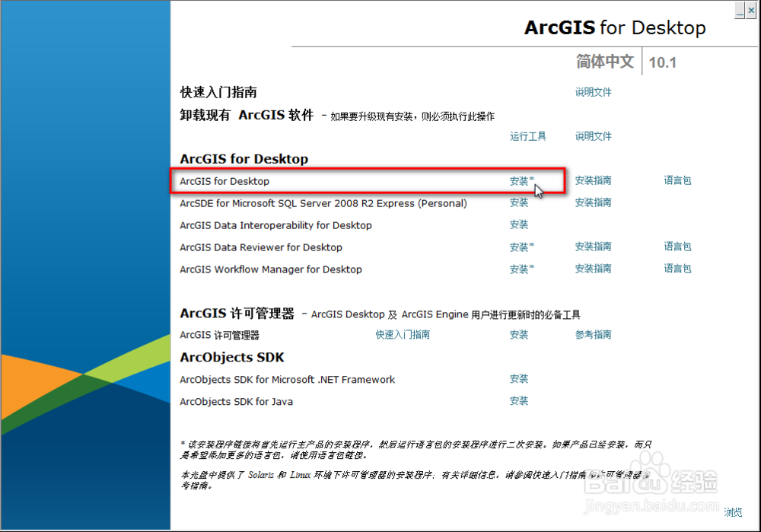The width and height of the screenshot is (761, 532).
Task: Open 语言包 for Data Reviewer
Action: 677,247
